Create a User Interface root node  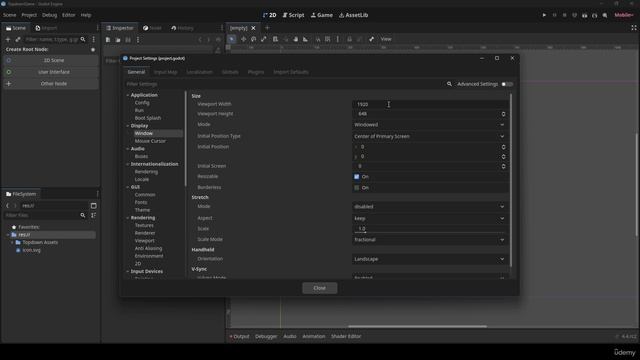click(x=51, y=72)
